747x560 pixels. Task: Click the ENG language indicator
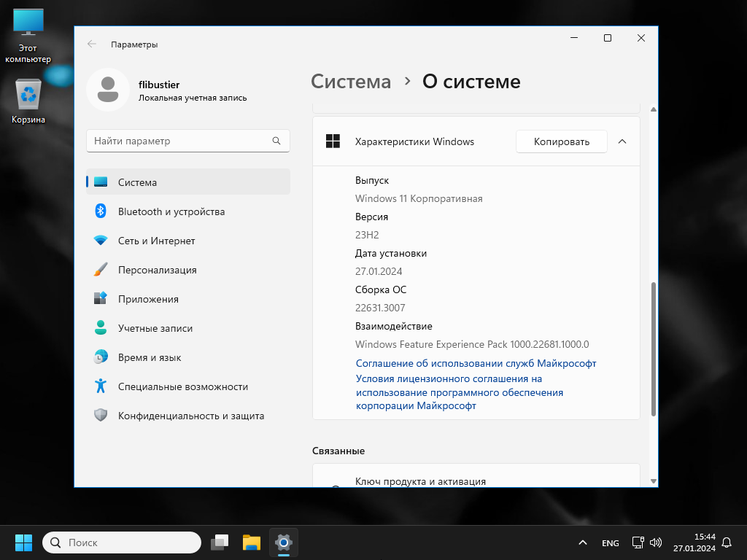611,542
